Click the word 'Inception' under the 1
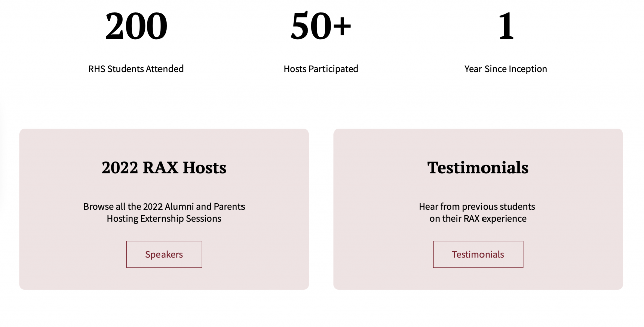The image size is (644, 327). (x=528, y=69)
